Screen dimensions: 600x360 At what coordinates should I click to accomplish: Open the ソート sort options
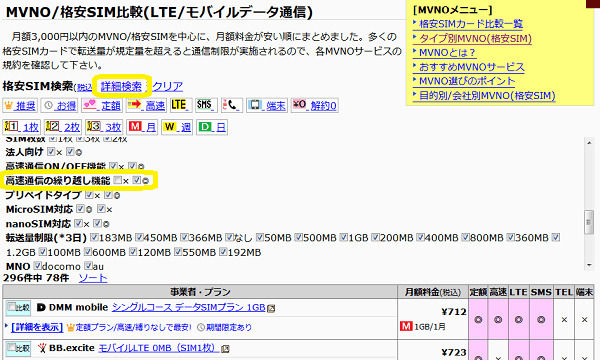(x=93, y=278)
